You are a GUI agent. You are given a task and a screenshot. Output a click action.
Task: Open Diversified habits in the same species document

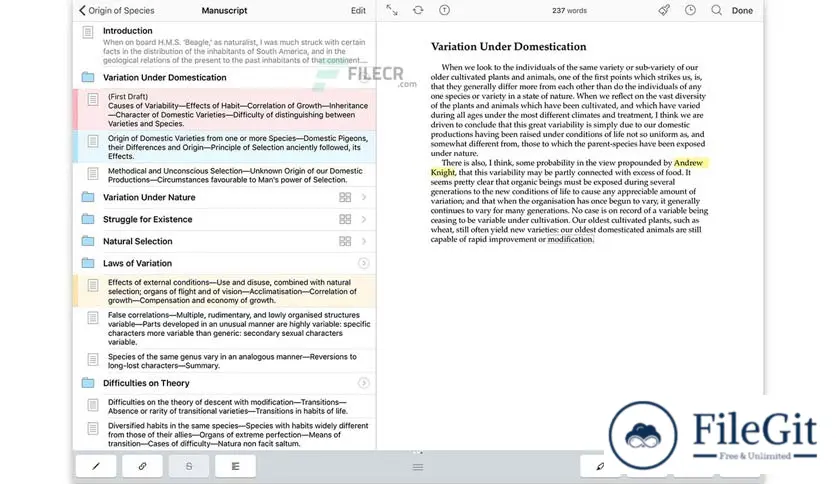[x=224, y=434]
